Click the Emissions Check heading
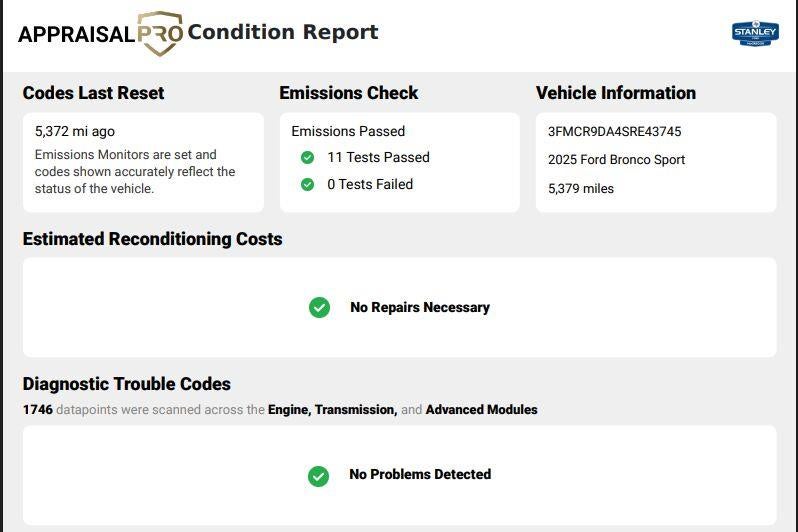The height and width of the screenshot is (532, 798). point(349,93)
